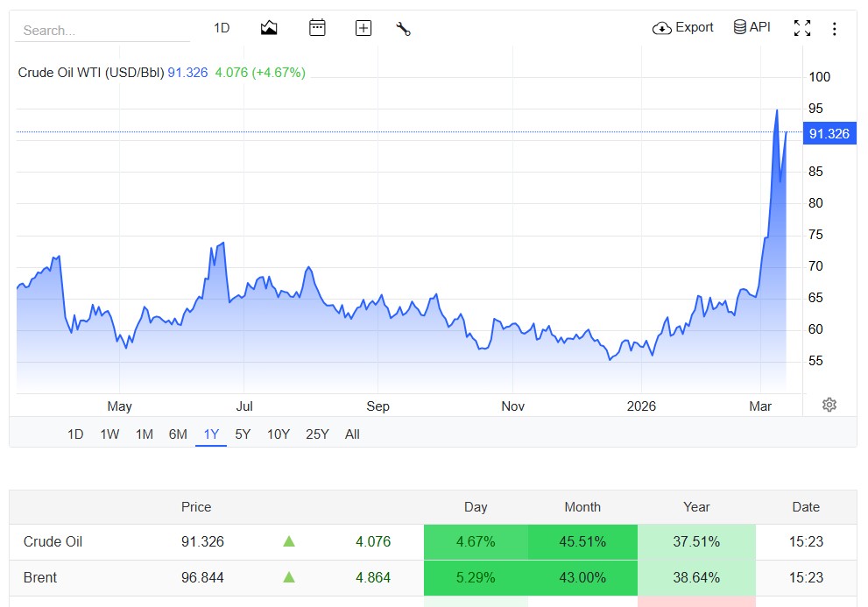Click the Export cloud download button
Image resolution: width=868 pixels, height=607 pixels.
pyautogui.click(x=683, y=28)
